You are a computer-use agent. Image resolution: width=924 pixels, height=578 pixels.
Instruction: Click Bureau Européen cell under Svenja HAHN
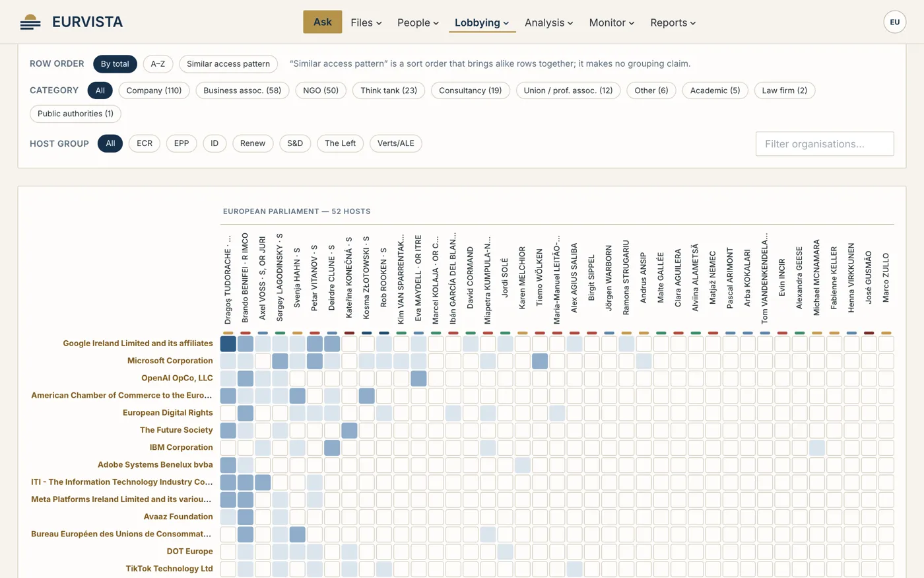[298, 534]
